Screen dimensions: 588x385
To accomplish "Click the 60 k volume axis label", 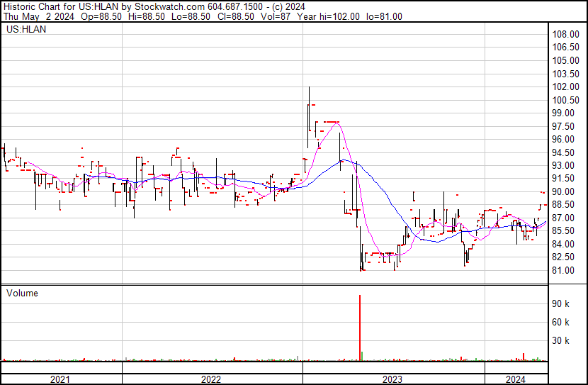I will [562, 322].
